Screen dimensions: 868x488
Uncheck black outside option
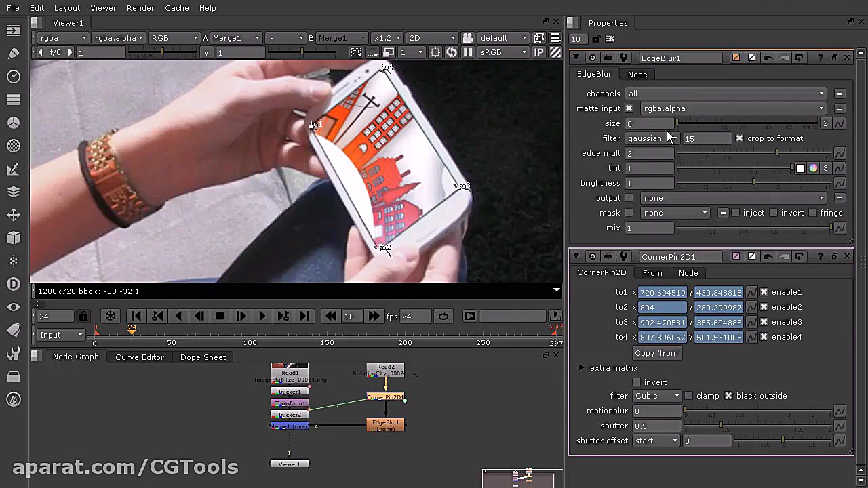pos(728,396)
